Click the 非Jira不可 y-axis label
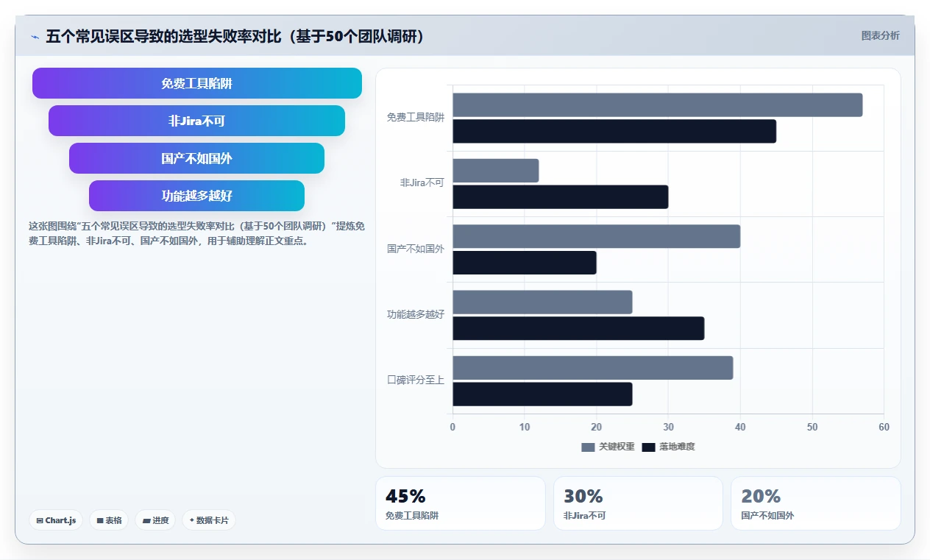The height and width of the screenshot is (560, 930). [422, 183]
